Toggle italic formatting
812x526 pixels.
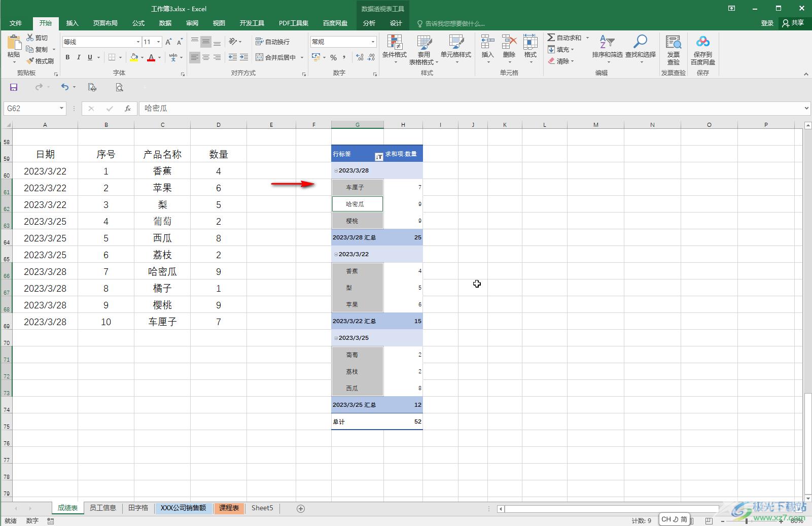pos(79,57)
